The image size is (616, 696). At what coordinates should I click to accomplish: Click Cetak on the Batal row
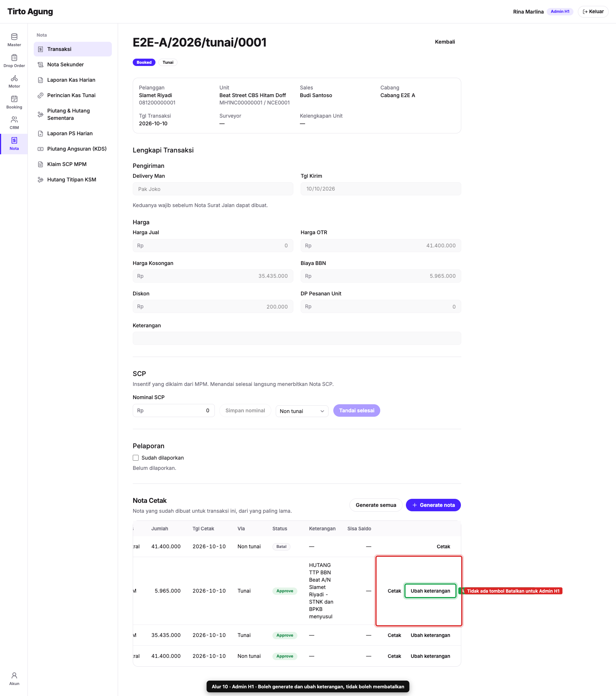(443, 546)
